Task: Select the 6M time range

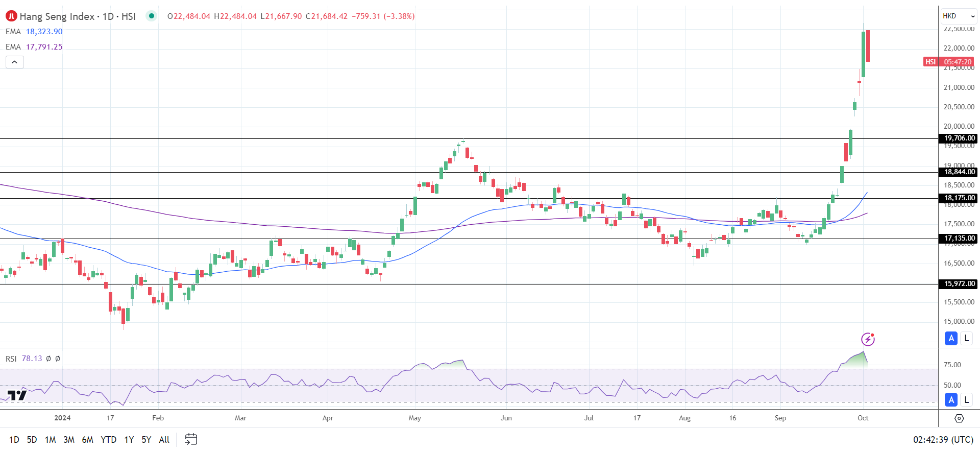Action: pos(87,439)
